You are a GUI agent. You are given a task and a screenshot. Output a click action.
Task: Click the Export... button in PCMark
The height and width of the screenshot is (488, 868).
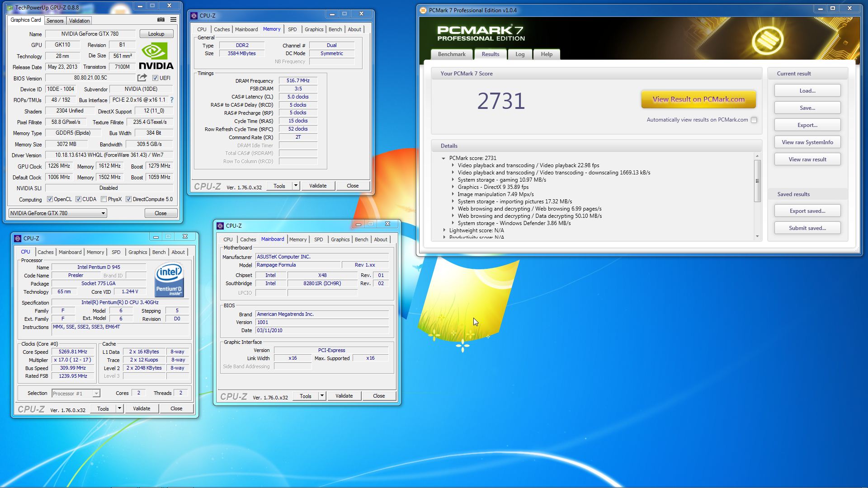(x=807, y=125)
